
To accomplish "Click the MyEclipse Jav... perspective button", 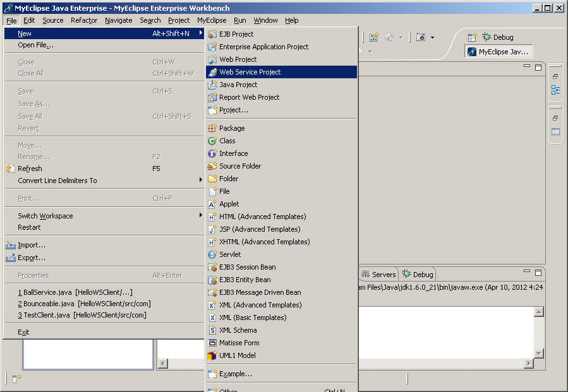I will [x=499, y=52].
